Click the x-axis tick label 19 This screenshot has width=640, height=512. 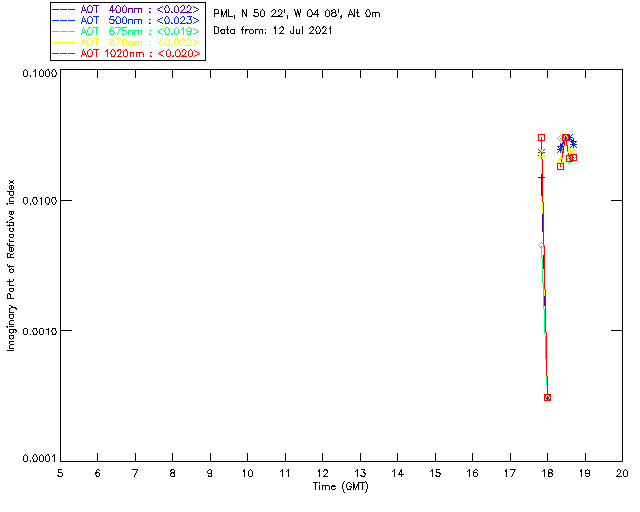pyautogui.click(x=585, y=473)
